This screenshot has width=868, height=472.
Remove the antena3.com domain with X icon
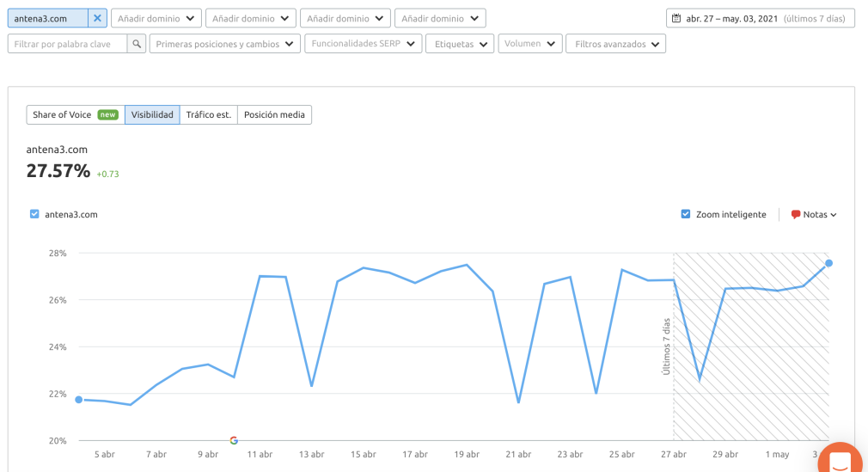[x=97, y=18]
